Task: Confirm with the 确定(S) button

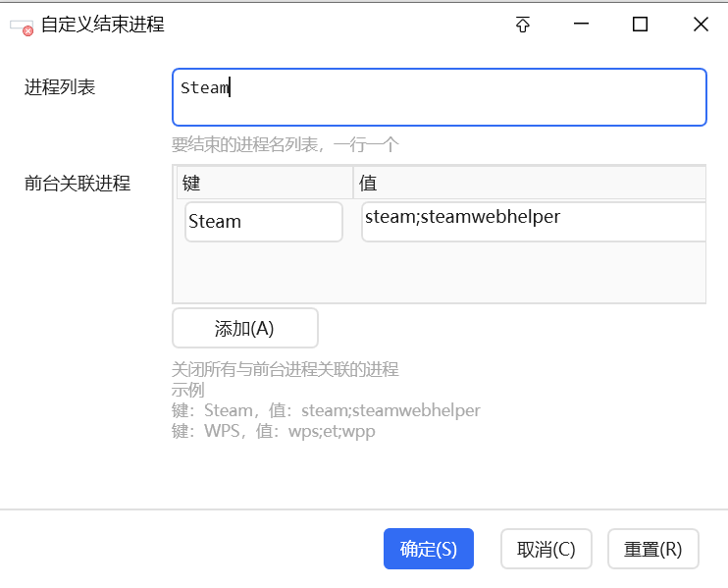Action: click(x=429, y=549)
